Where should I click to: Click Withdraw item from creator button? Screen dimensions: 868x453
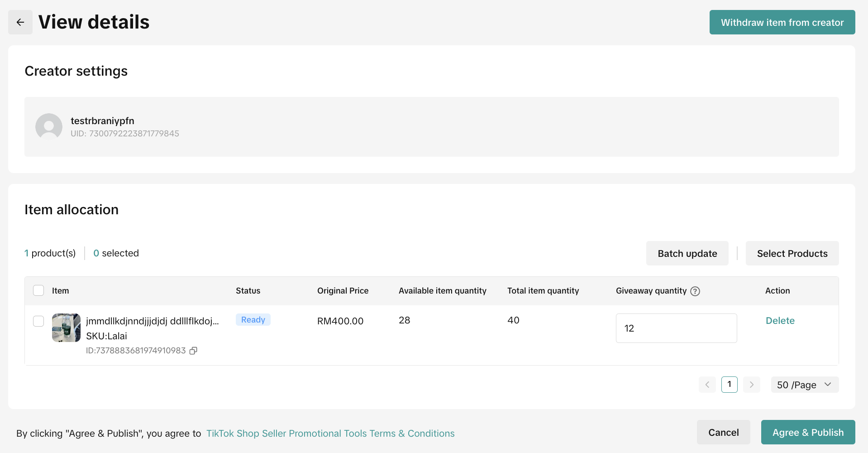pyautogui.click(x=782, y=22)
